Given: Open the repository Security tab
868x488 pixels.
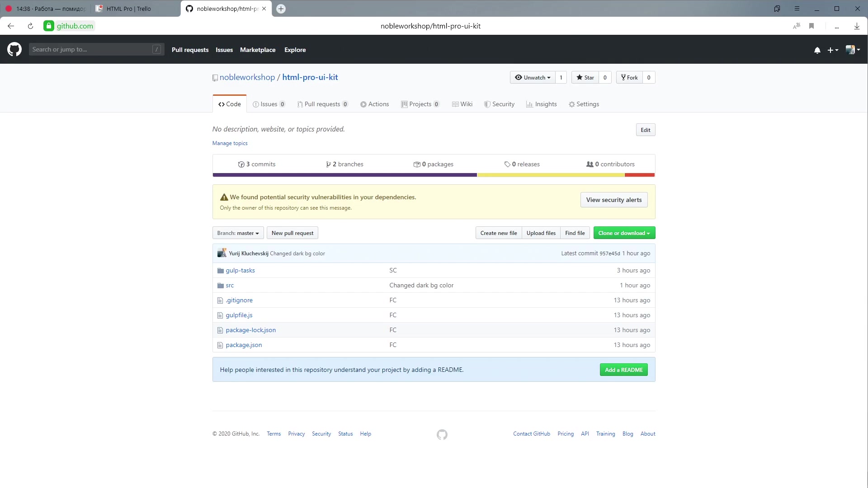Looking at the screenshot, I should 499,104.
